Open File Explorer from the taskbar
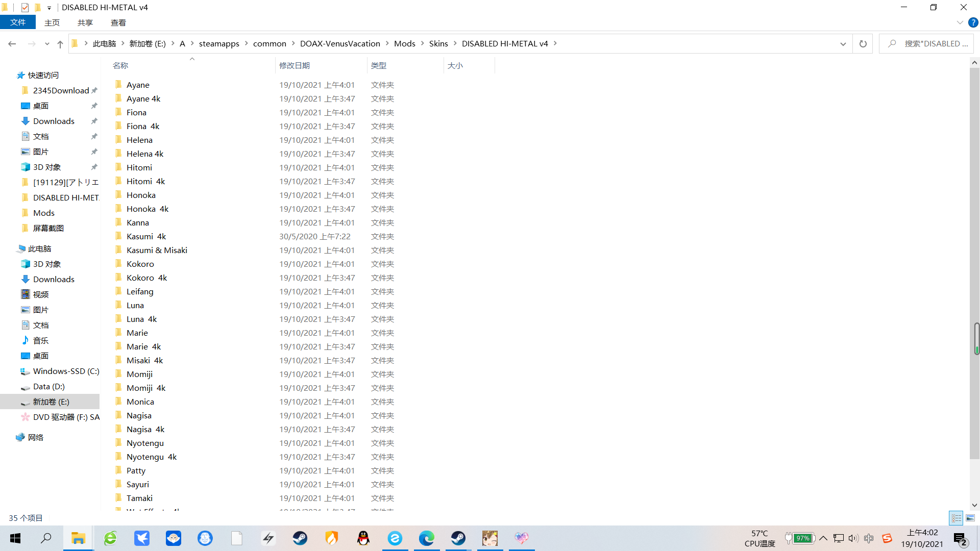Image resolution: width=980 pixels, height=551 pixels. [78, 538]
